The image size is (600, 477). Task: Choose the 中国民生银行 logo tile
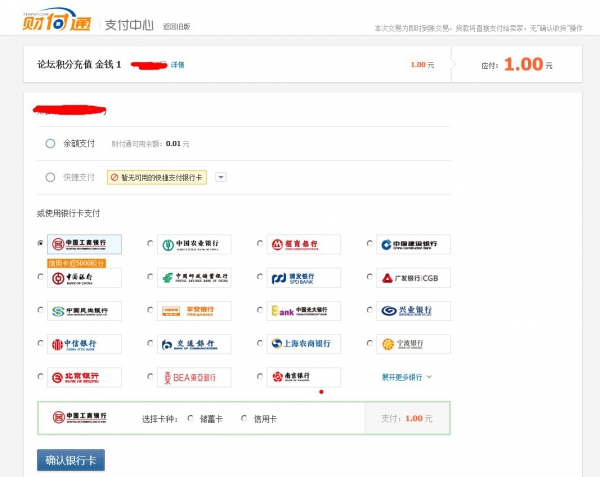coord(84,311)
